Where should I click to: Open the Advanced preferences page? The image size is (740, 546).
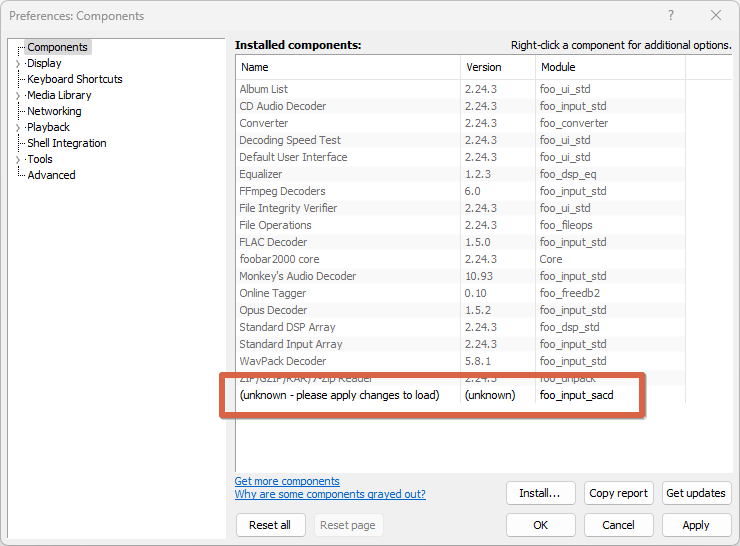pos(51,176)
